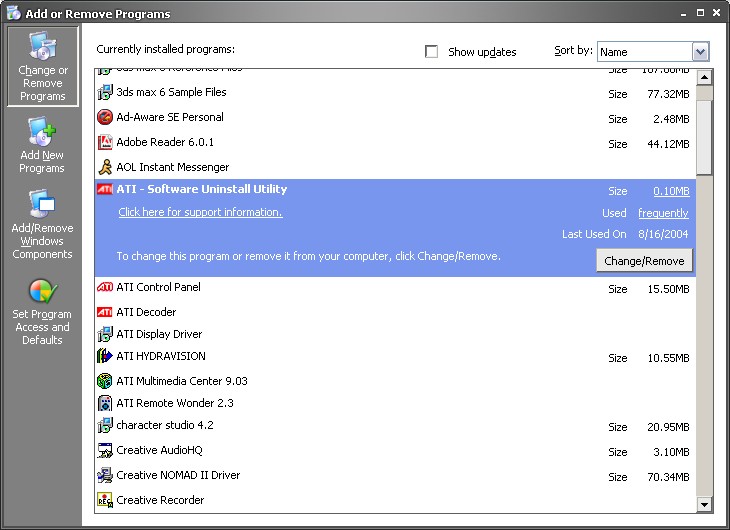The image size is (730, 530).
Task: Select the Creative Recorder entry
Action: coord(395,500)
